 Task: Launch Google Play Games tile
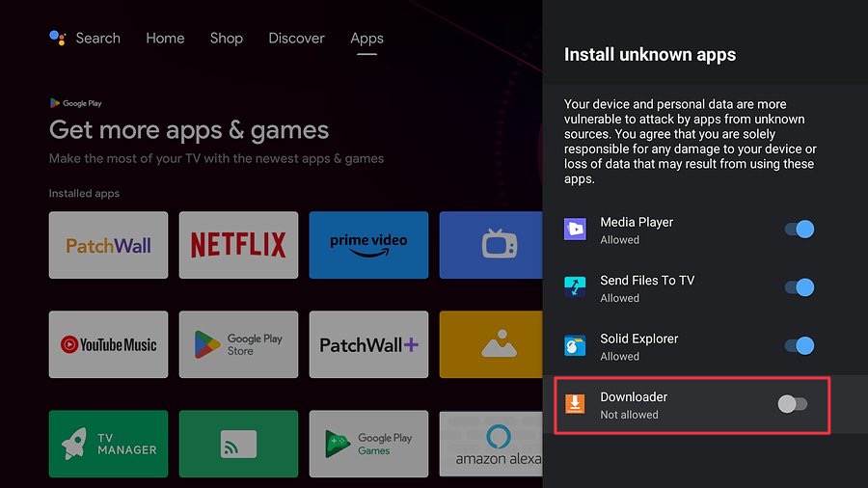pos(368,444)
